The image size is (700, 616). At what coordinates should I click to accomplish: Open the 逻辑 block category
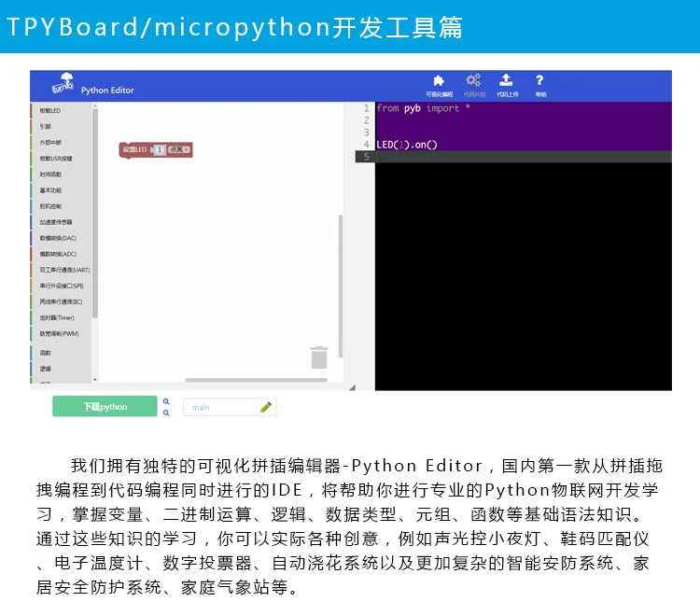point(45,369)
